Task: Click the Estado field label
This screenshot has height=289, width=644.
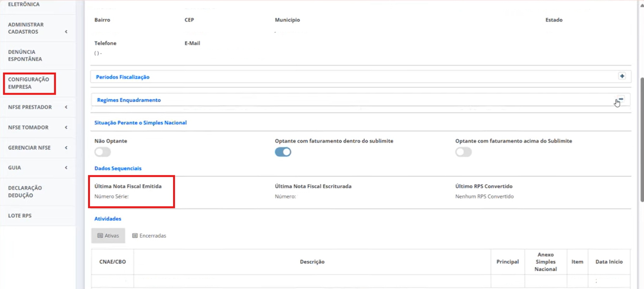Action: (x=554, y=20)
